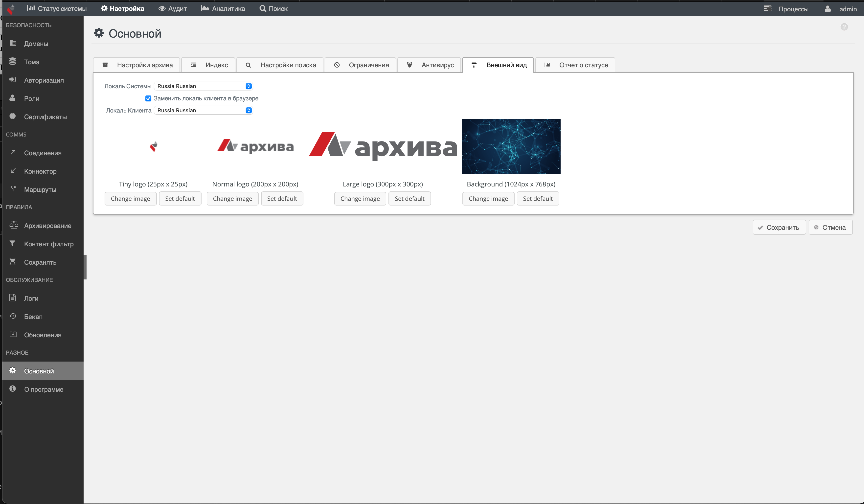
Task: Click the Соединения arrow icon
Action: [x=13, y=152]
